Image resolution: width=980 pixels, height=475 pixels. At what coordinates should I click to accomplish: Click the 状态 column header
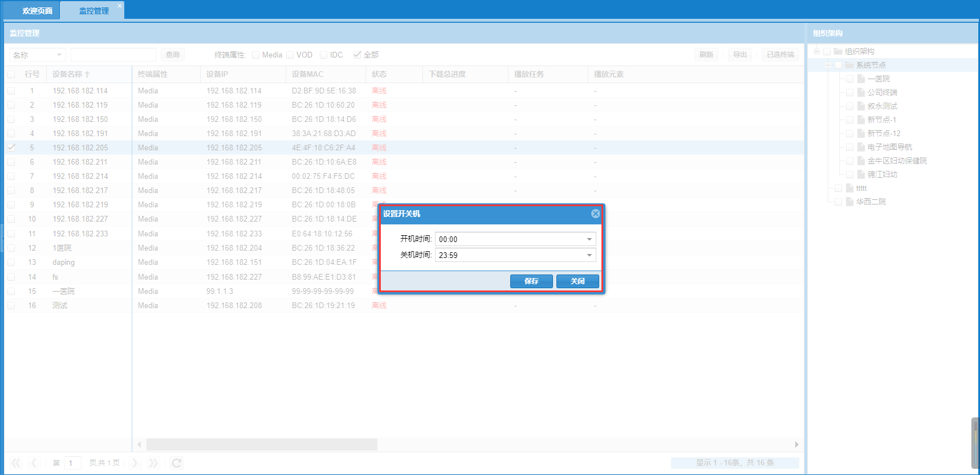pos(394,75)
